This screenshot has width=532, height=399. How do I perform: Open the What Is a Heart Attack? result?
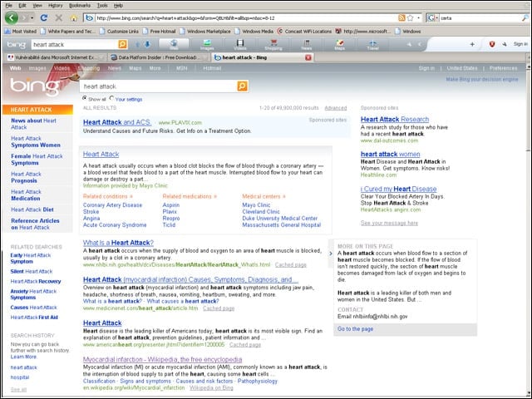[x=118, y=243]
